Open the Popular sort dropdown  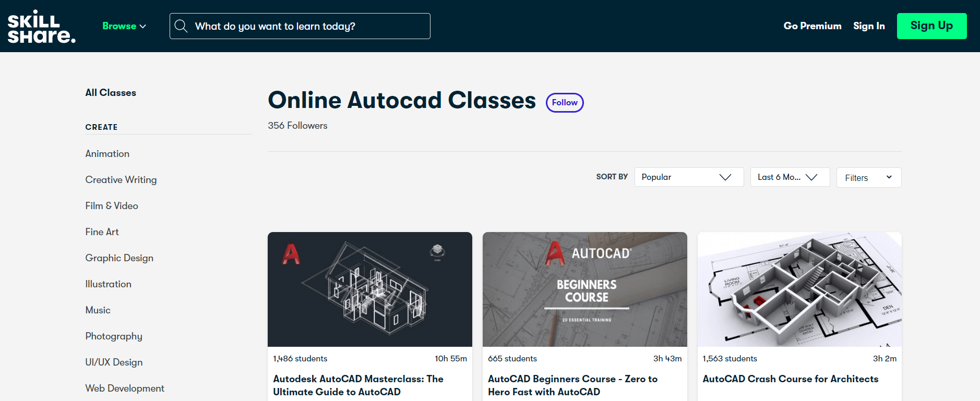[689, 177]
